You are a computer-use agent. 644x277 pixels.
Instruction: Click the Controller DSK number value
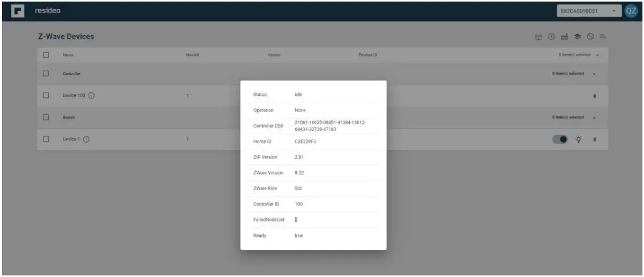[x=330, y=126]
